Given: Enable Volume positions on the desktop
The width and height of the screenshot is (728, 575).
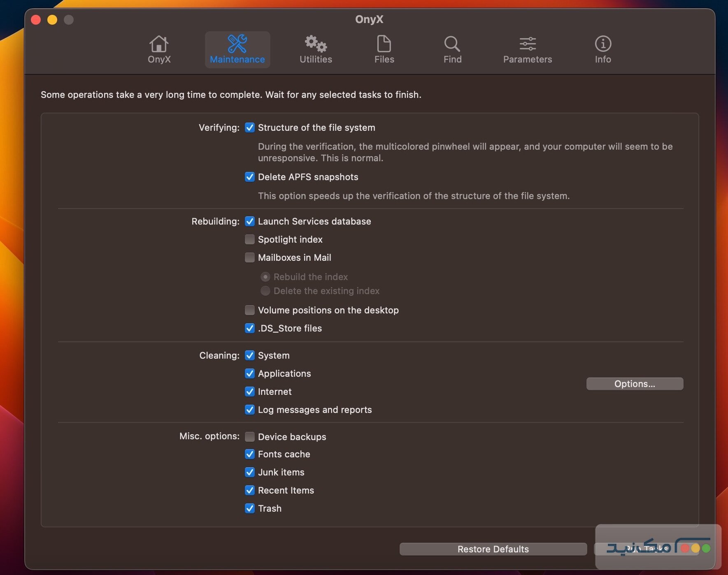Looking at the screenshot, I should pos(250,310).
